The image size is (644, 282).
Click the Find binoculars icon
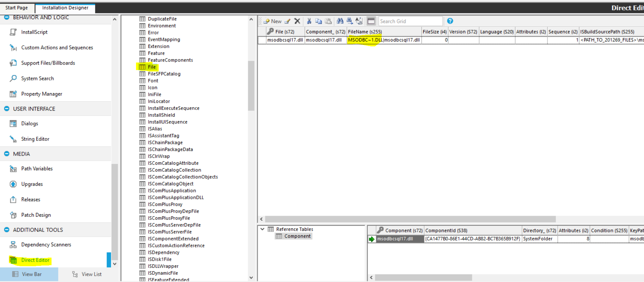340,21
